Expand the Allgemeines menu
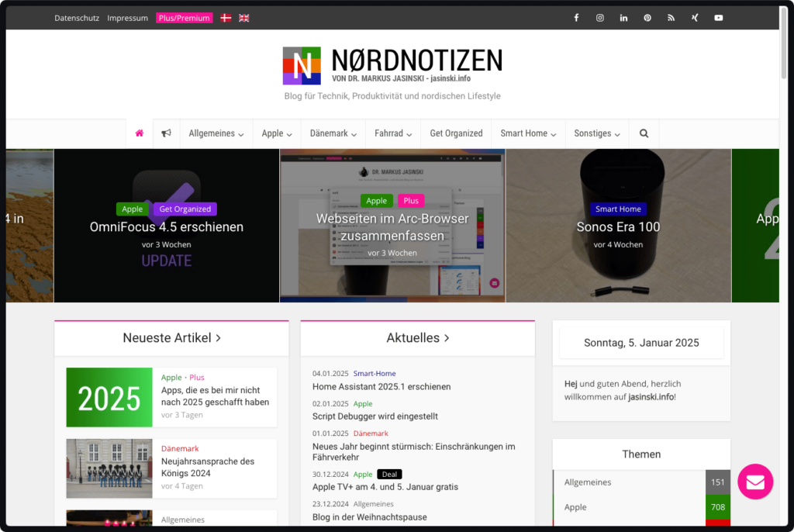 click(216, 133)
